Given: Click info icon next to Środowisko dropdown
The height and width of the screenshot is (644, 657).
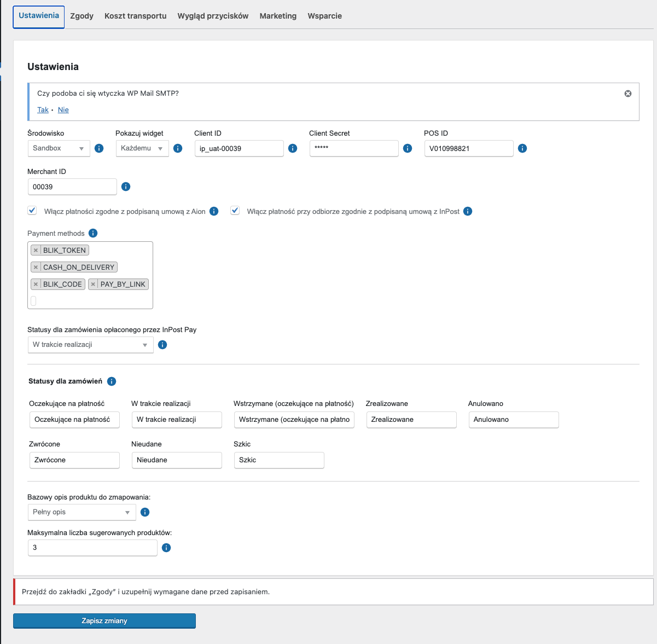Looking at the screenshot, I should 99,148.
